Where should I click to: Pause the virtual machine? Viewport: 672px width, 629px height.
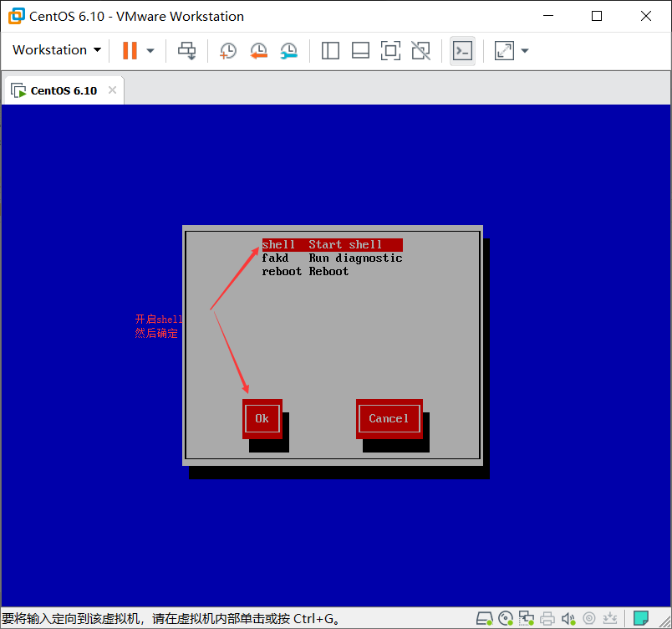point(130,50)
